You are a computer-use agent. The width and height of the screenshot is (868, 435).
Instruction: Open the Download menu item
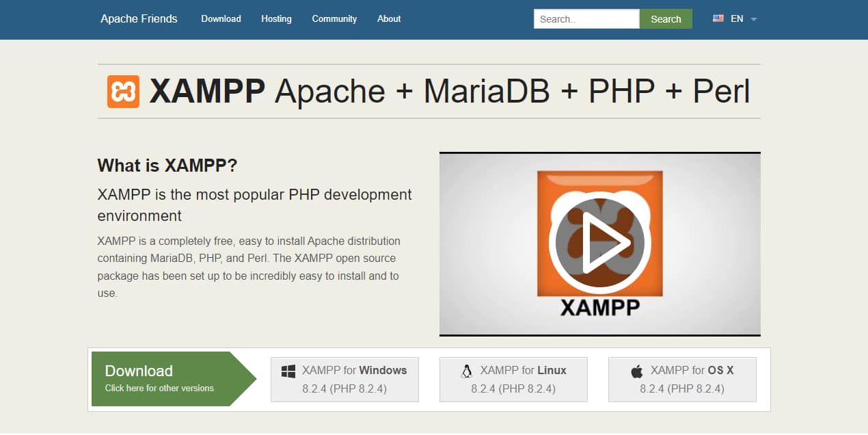[221, 18]
